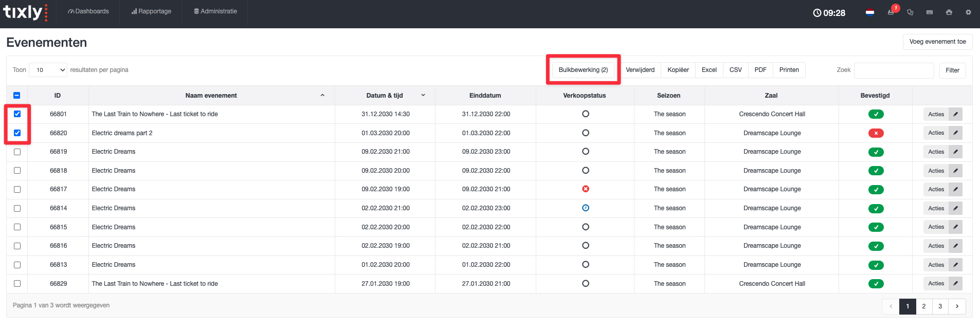Click the Printen button
Image resolution: width=980 pixels, height=330 pixels.
click(x=789, y=70)
